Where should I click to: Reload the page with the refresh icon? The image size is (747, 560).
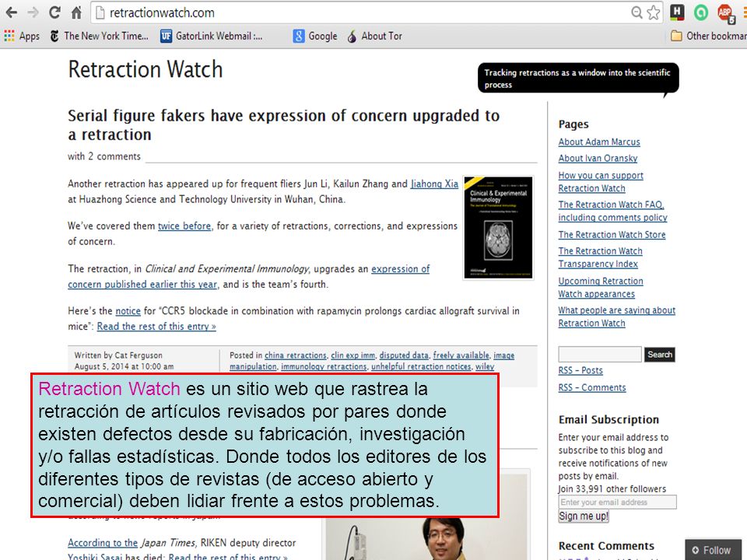tap(54, 12)
